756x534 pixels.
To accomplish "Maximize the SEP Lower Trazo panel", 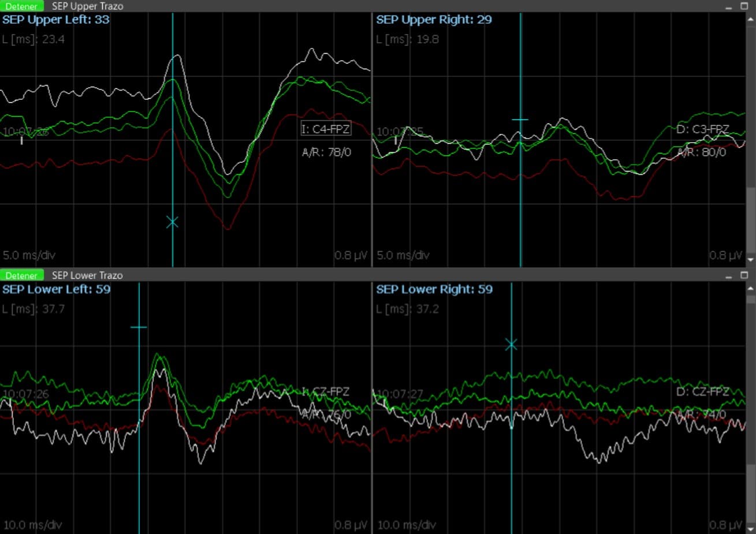I will coord(744,275).
